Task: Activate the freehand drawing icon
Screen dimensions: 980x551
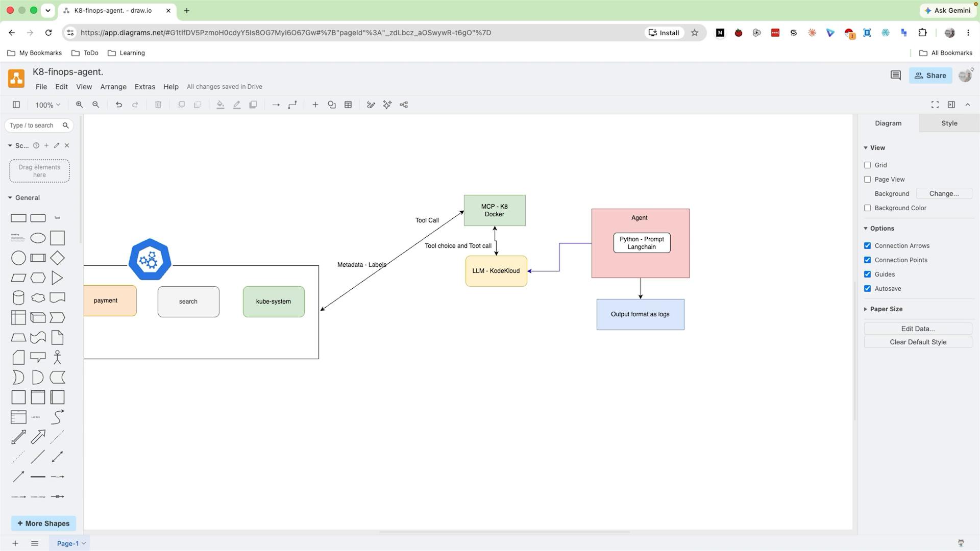Action: tap(371, 105)
